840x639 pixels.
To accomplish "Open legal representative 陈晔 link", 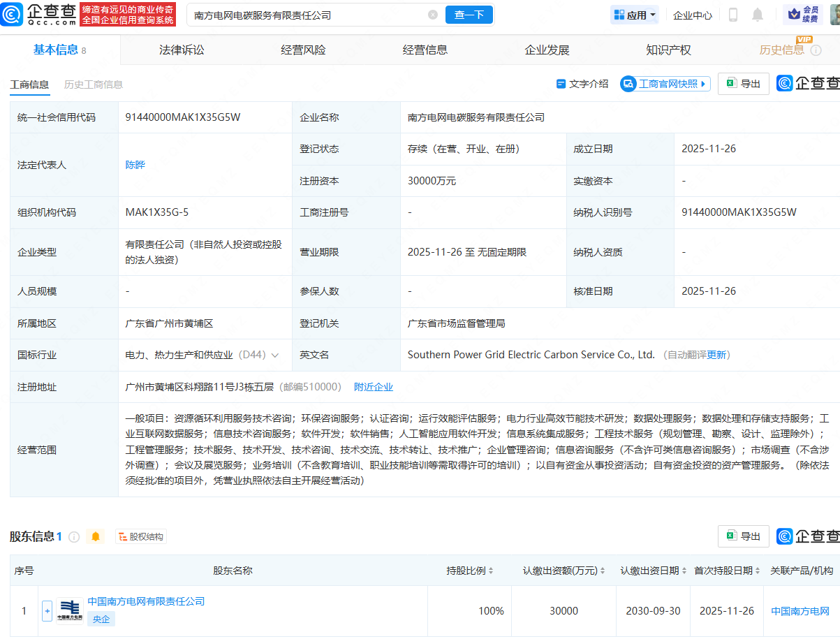I will tap(135, 165).
